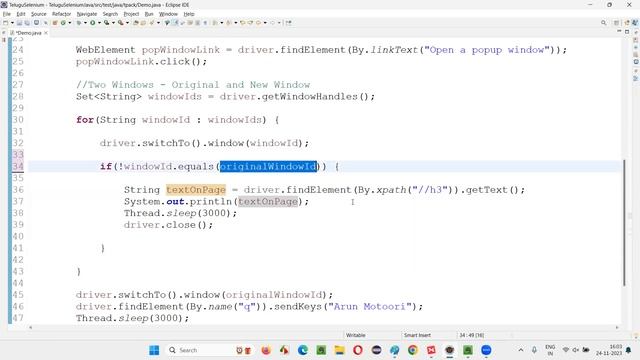This screenshot has width=640, height=360.
Task: Maximize the editor area
Action: tap(627, 32)
